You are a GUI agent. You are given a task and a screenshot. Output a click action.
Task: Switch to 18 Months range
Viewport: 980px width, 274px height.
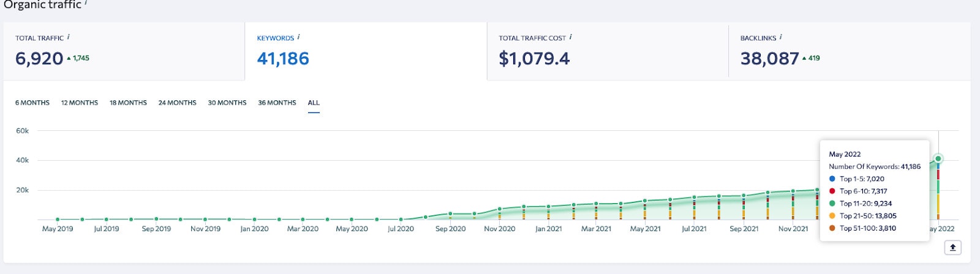[128, 103]
